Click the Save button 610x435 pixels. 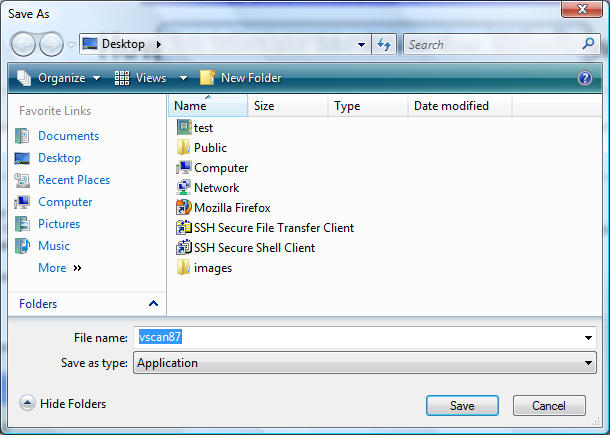tap(462, 406)
